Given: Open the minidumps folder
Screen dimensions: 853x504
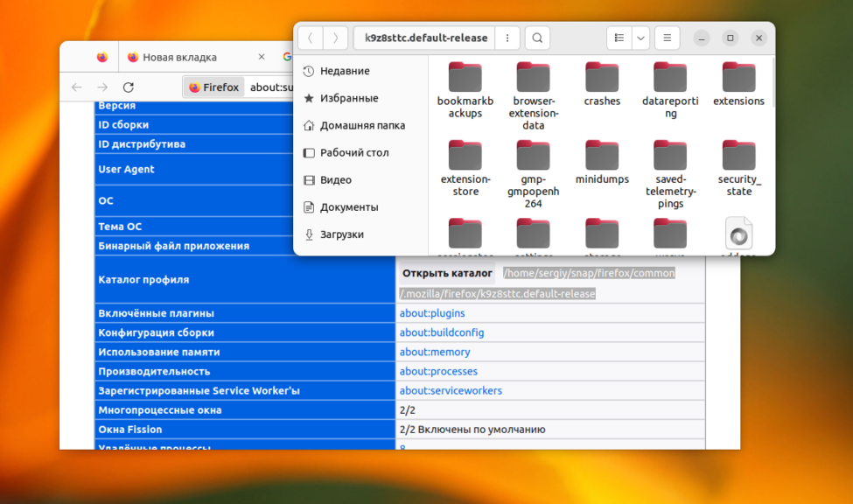Looking at the screenshot, I should (x=602, y=163).
